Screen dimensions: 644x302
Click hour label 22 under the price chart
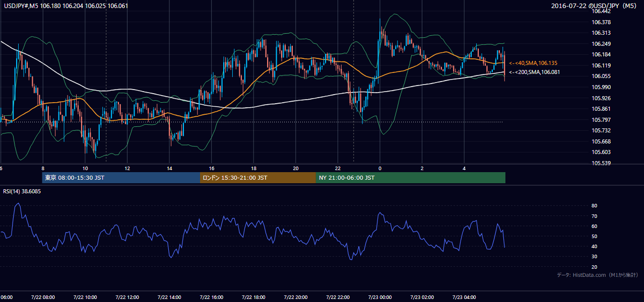pyautogui.click(x=338, y=168)
